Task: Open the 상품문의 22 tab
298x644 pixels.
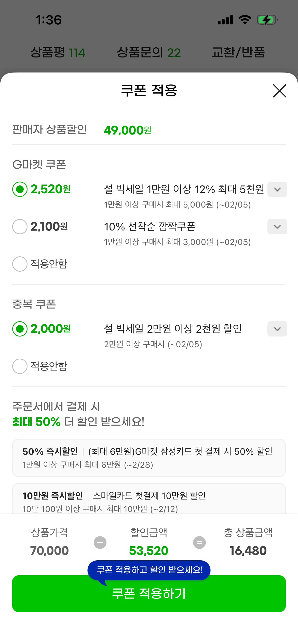Action: tap(149, 52)
